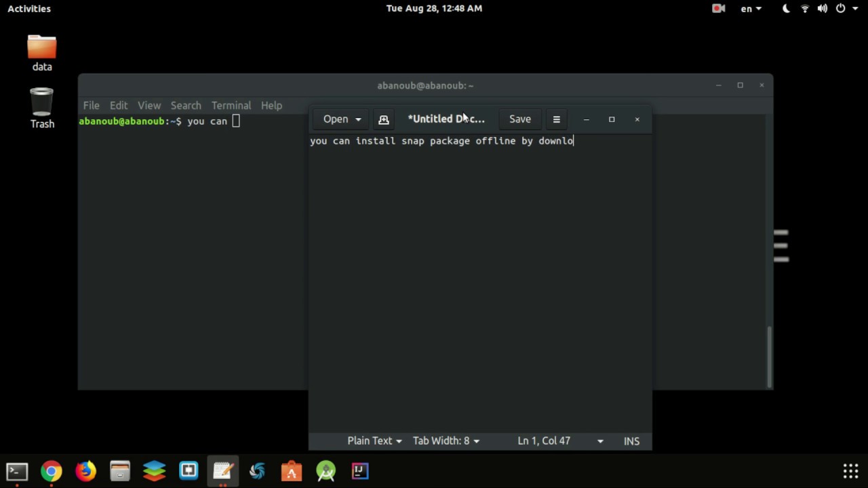The image size is (868, 488).
Task: Open the Terminal Edit menu
Action: [119, 106]
